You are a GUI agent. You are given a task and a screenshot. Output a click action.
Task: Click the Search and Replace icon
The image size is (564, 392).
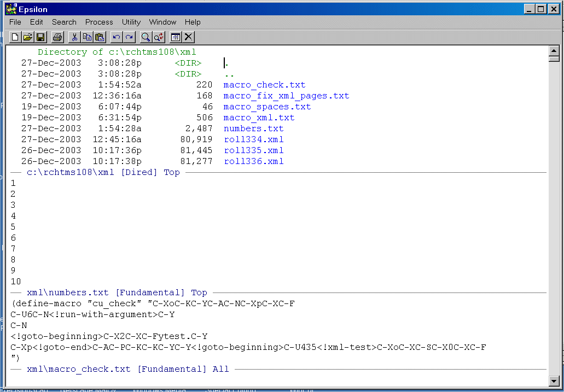point(159,37)
